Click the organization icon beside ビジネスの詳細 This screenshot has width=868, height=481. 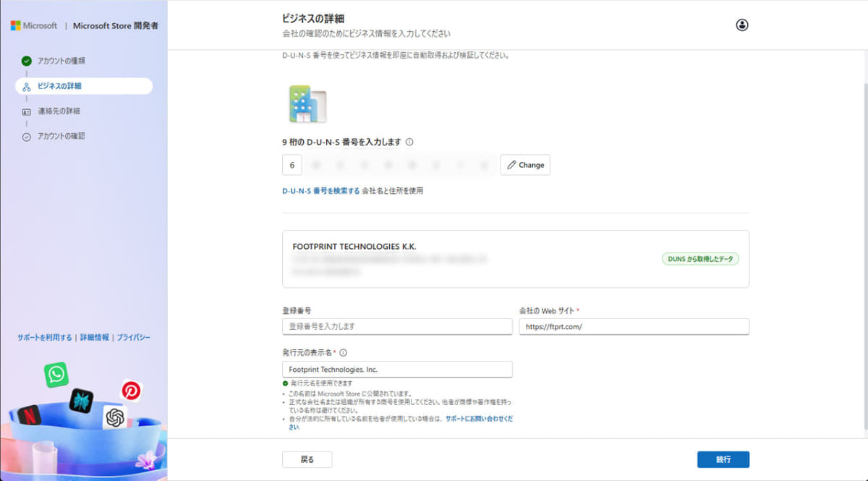click(x=27, y=87)
